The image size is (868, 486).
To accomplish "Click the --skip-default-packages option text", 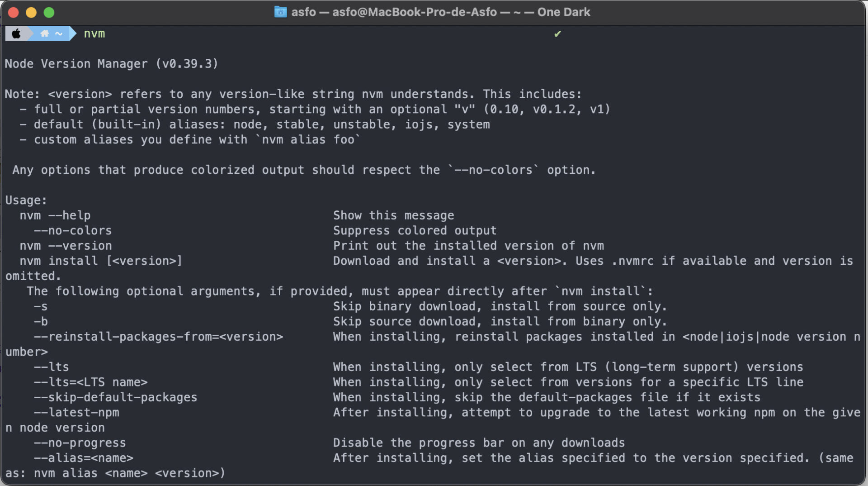I will point(116,397).
